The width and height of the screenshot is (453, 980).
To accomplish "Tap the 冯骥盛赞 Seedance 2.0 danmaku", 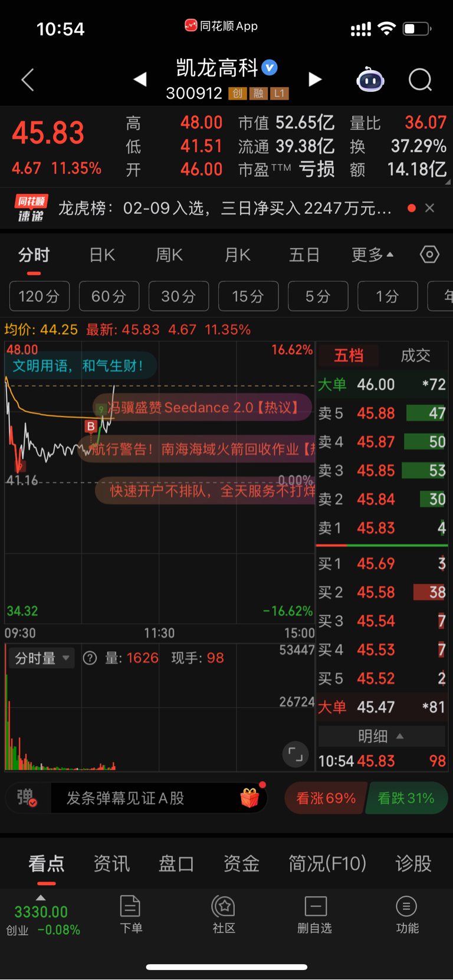I will (202, 407).
